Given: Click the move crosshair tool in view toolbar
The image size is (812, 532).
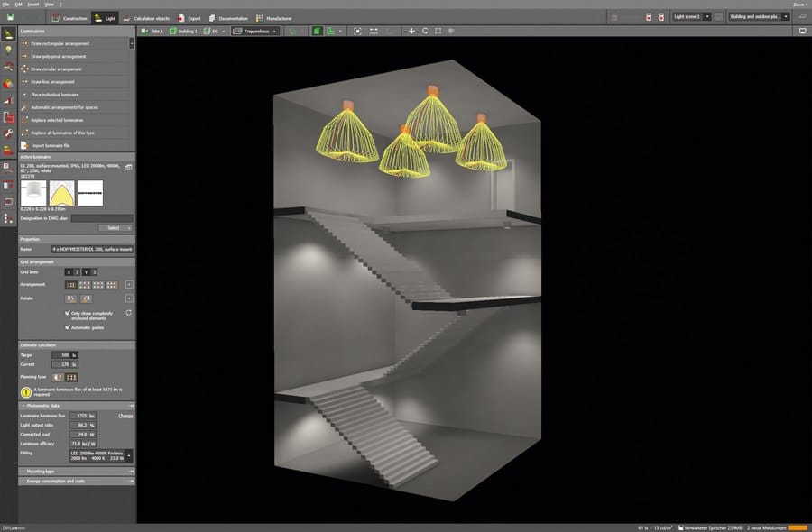Looking at the screenshot, I should (x=411, y=31).
